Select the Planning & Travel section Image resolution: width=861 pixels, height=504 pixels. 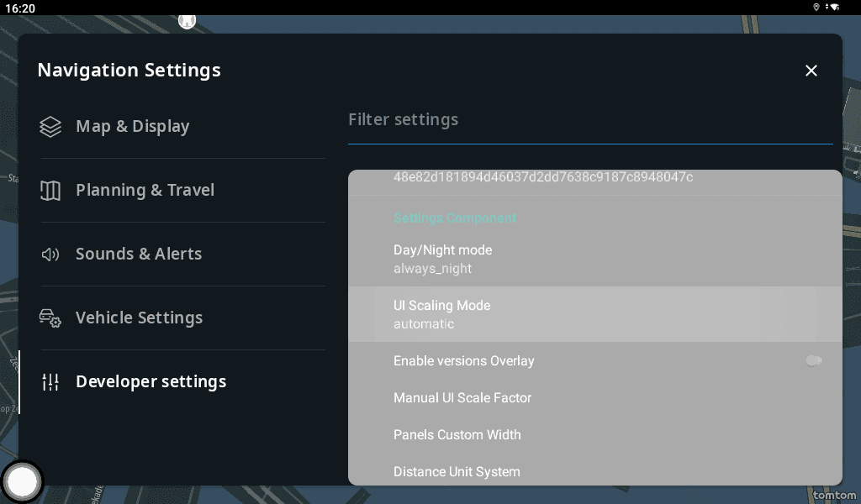click(145, 191)
